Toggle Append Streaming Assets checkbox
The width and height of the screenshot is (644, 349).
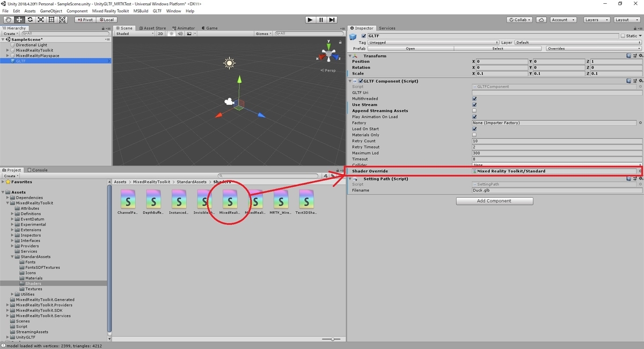(x=474, y=111)
